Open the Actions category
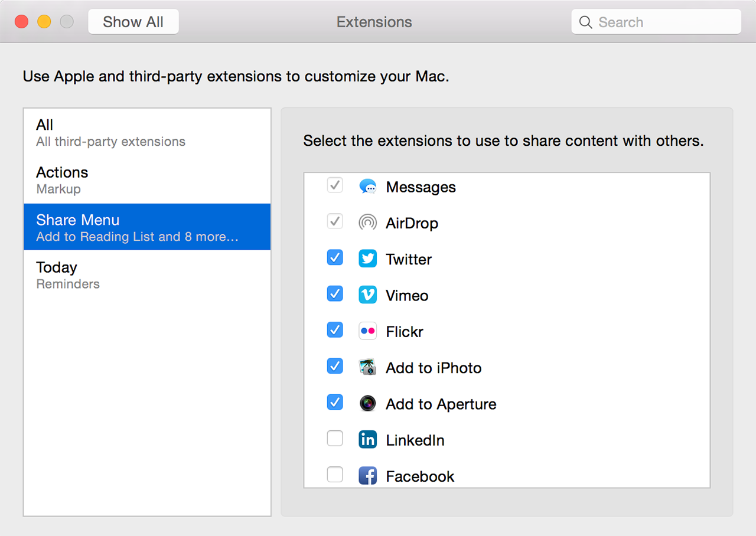Image resolution: width=756 pixels, height=536 pixels. coord(147,180)
